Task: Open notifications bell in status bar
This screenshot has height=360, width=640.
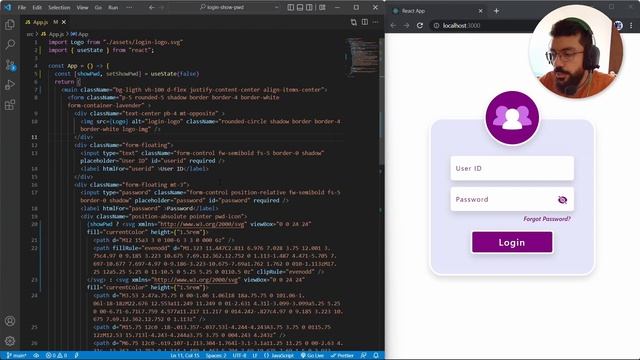Action: pyautogui.click(x=376, y=356)
